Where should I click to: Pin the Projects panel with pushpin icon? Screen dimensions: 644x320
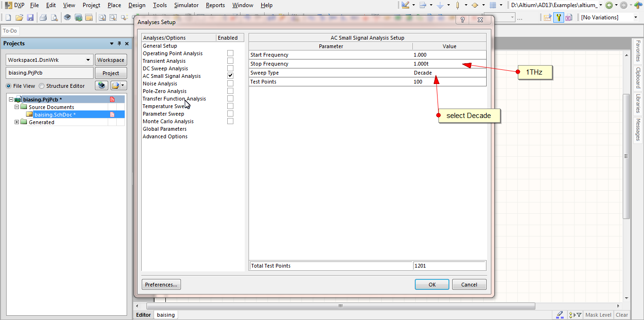click(x=119, y=43)
